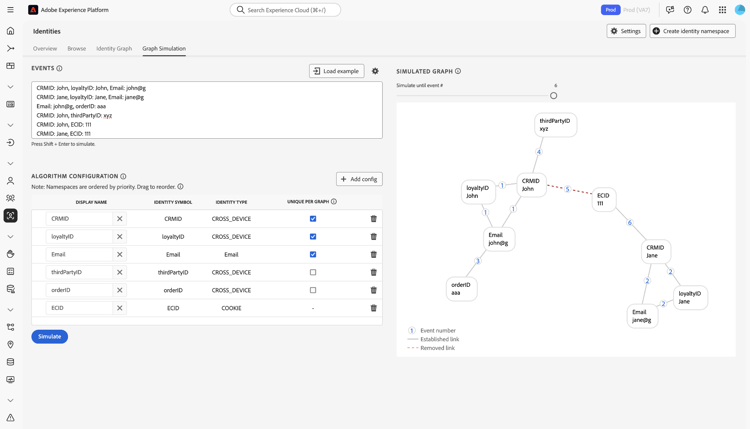Screen dimensions: 750x429
Task: Delete the CRMID namespace row
Action: (x=374, y=219)
